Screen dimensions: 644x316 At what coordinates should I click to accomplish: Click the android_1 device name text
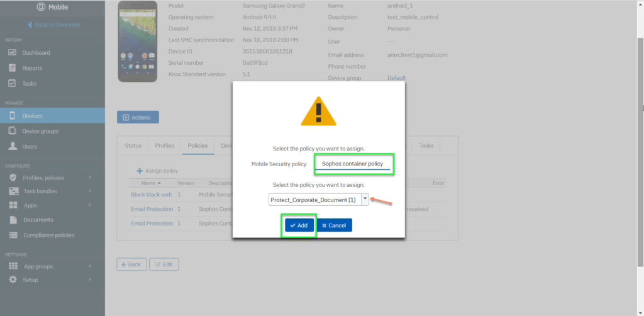400,6
